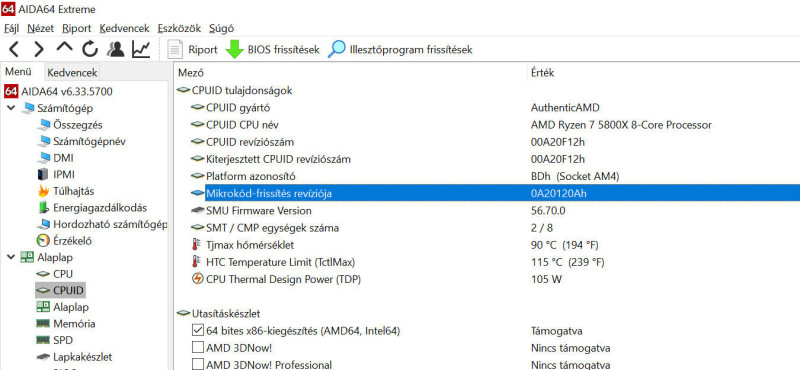Click the value 56.70.0
The image size is (800, 370).
548,210
